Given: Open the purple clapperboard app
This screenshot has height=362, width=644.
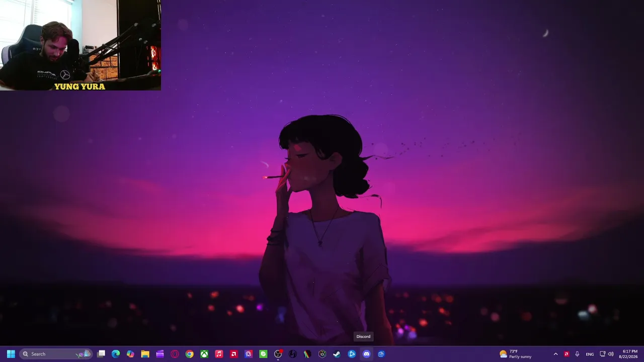Looking at the screenshot, I should pos(160,354).
